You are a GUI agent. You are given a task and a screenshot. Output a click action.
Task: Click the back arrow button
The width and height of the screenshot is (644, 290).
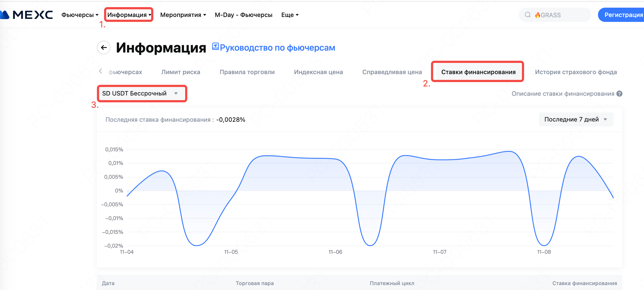click(x=104, y=48)
